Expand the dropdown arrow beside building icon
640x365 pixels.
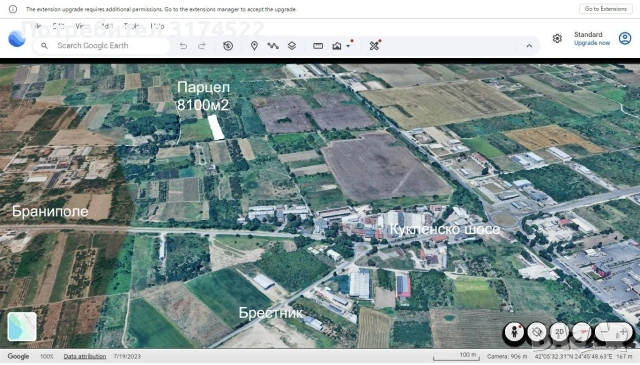(x=348, y=46)
